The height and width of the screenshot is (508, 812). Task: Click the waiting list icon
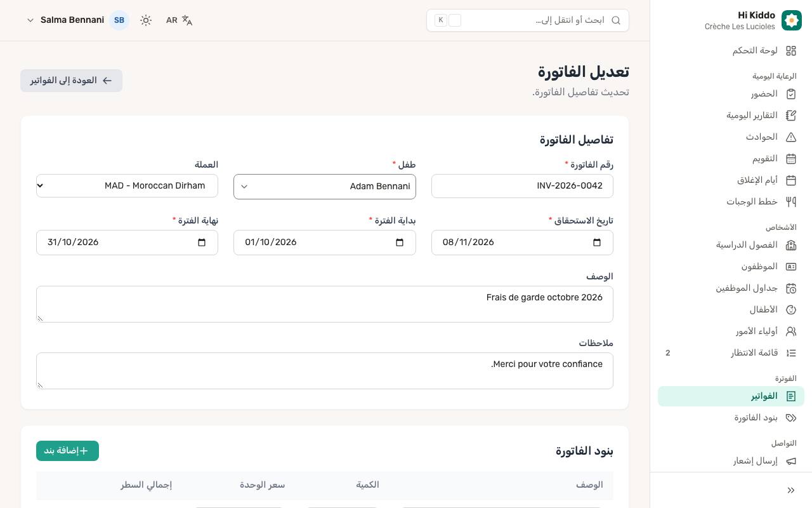pos(791,353)
